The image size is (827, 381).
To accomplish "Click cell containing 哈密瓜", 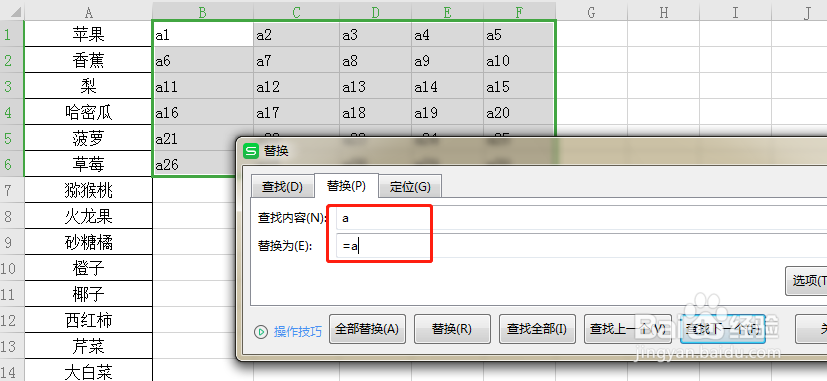I will click(x=89, y=112).
